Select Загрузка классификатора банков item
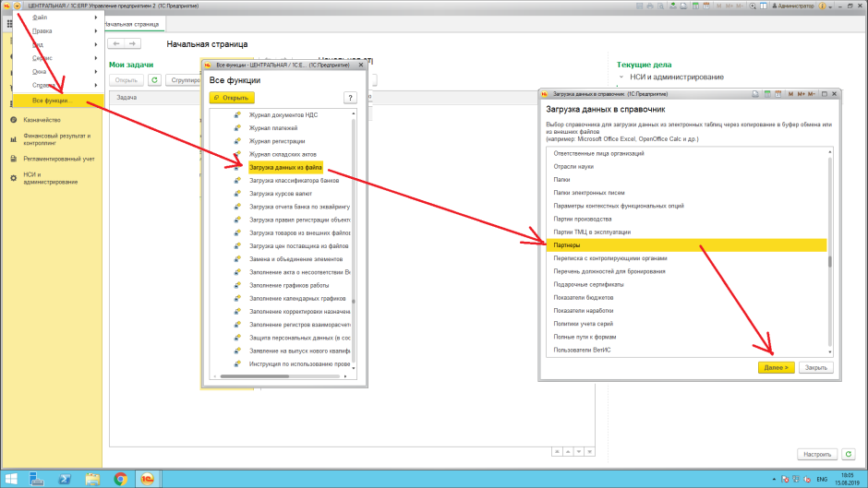Image resolution: width=868 pixels, height=488 pixels. click(x=294, y=181)
